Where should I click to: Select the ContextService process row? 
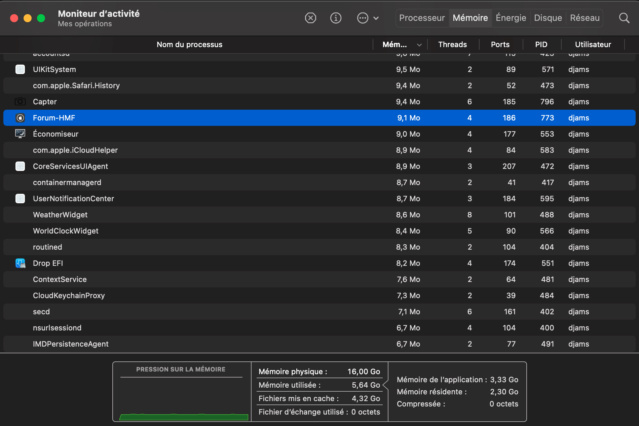tap(319, 279)
